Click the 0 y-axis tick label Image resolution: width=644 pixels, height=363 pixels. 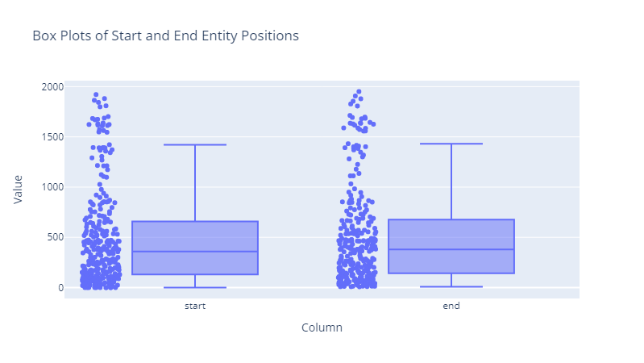tap(60, 287)
